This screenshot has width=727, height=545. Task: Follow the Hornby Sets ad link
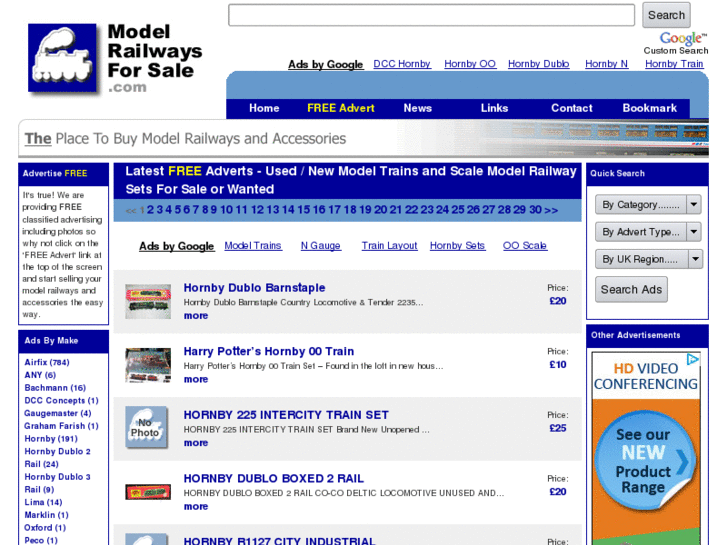[457, 246]
